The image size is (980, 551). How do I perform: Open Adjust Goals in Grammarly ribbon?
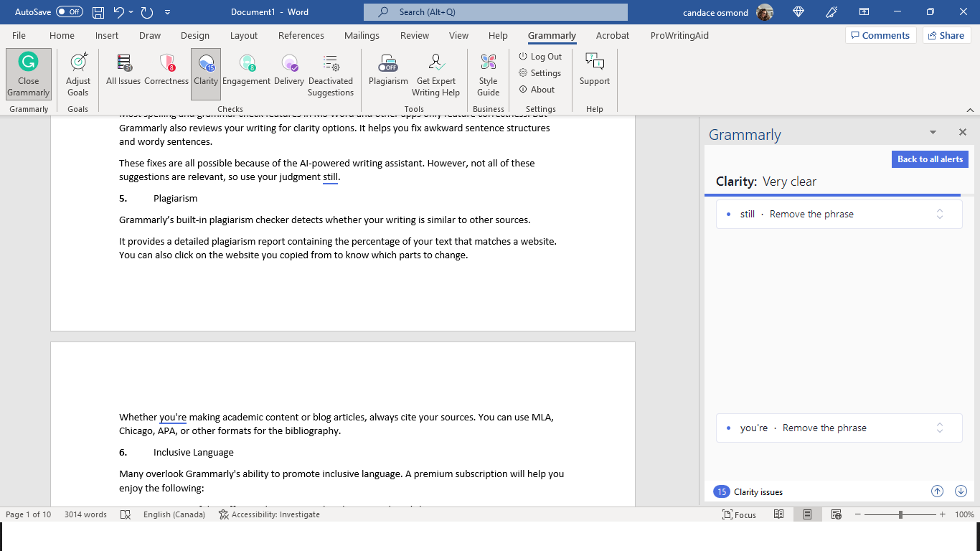pos(78,74)
